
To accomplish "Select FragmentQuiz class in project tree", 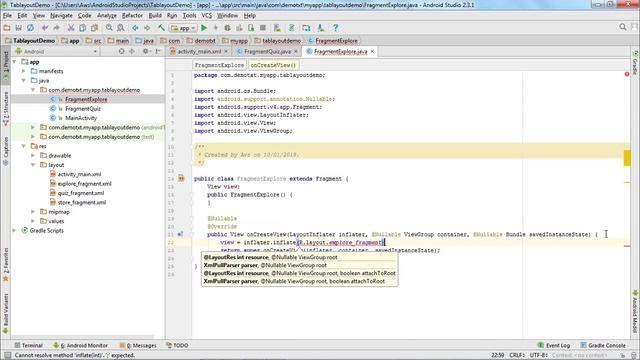I will coord(83,109).
